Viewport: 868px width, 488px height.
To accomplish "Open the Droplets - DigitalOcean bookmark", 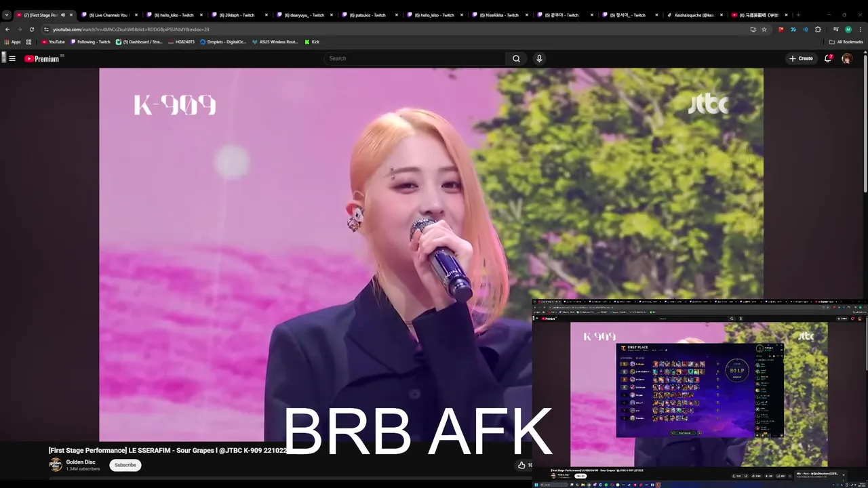I will 223,42.
